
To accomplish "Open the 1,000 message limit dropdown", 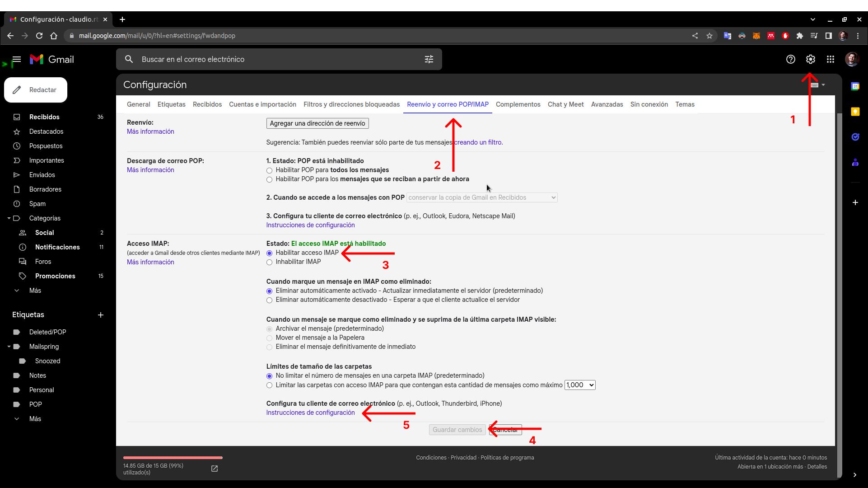I will click(x=580, y=385).
